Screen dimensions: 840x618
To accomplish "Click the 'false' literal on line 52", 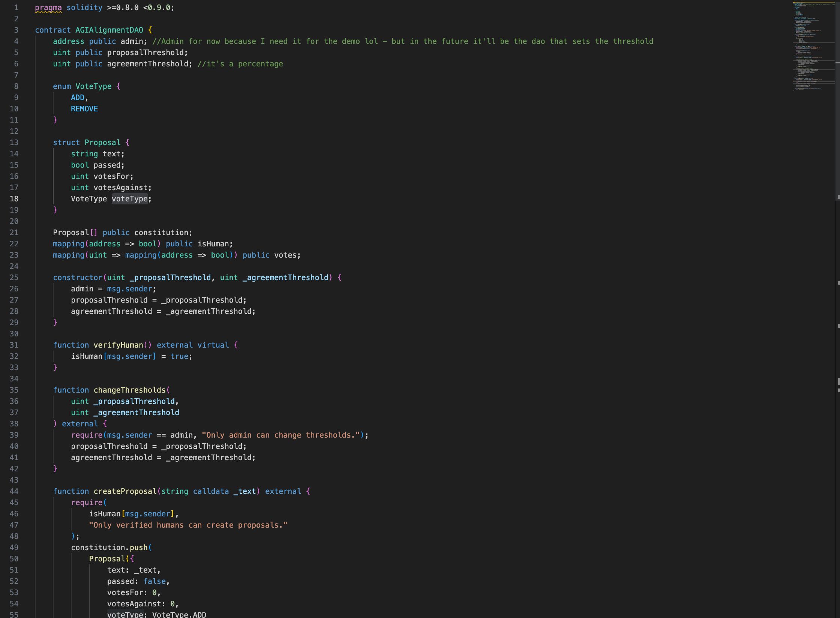I will tap(154, 581).
